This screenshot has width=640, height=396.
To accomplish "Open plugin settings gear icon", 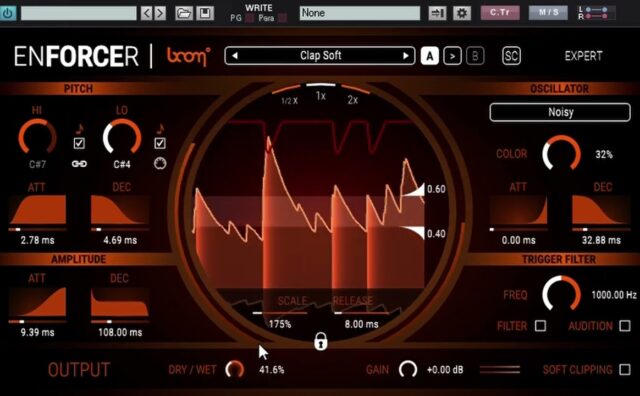I will [462, 13].
